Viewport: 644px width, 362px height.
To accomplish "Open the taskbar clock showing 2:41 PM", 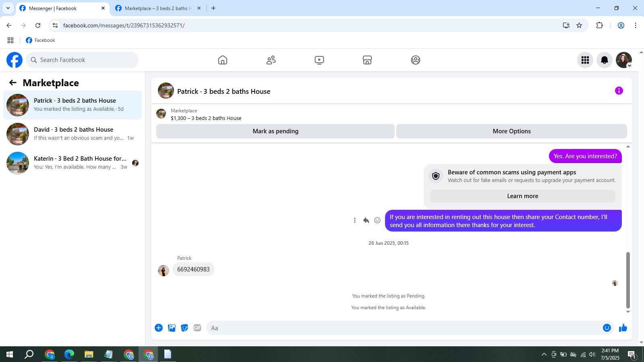I will 610,354.
